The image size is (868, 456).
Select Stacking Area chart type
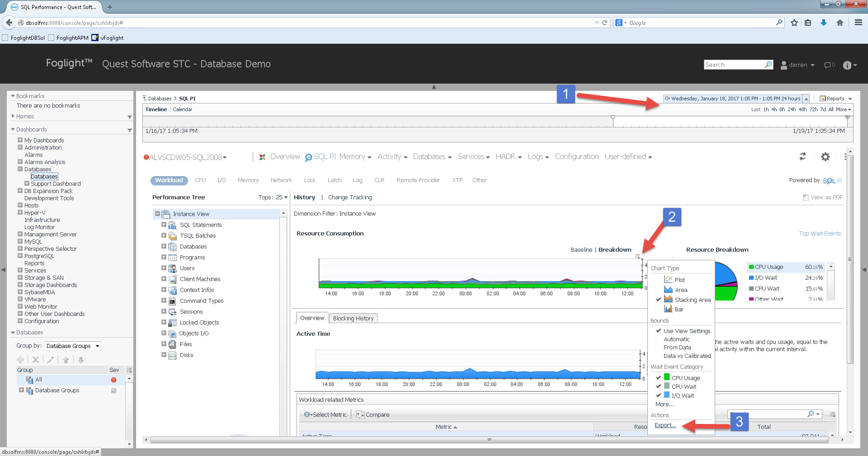point(692,300)
